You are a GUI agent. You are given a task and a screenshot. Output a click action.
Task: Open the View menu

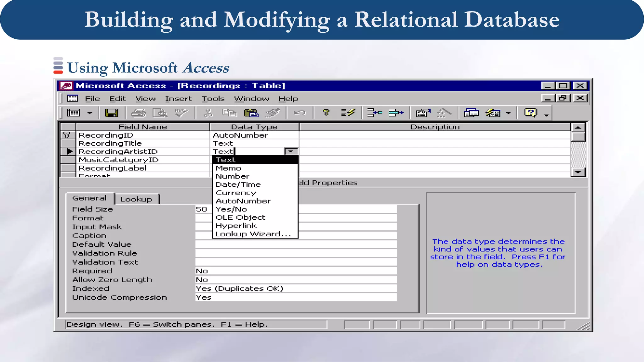[x=146, y=99]
